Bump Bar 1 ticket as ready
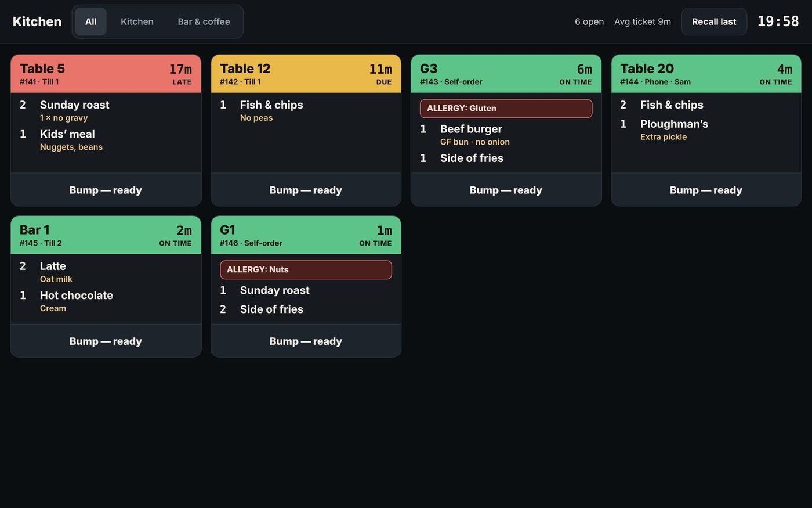This screenshot has height=508, width=812. click(x=106, y=341)
